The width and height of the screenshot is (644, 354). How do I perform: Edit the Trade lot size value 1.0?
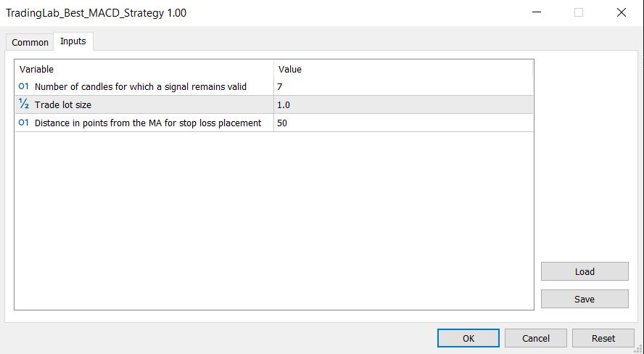pos(402,105)
